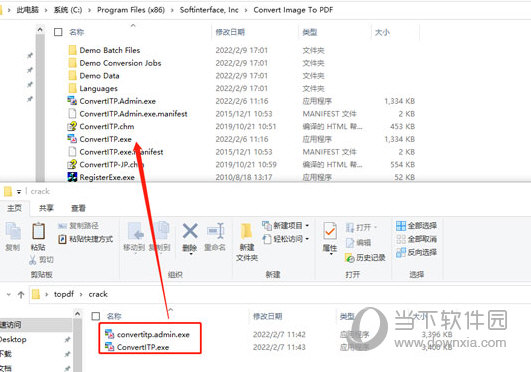
Task: Expand quick access toolbar dropdown in crack titlebar
Action: pyautogui.click(x=19, y=192)
